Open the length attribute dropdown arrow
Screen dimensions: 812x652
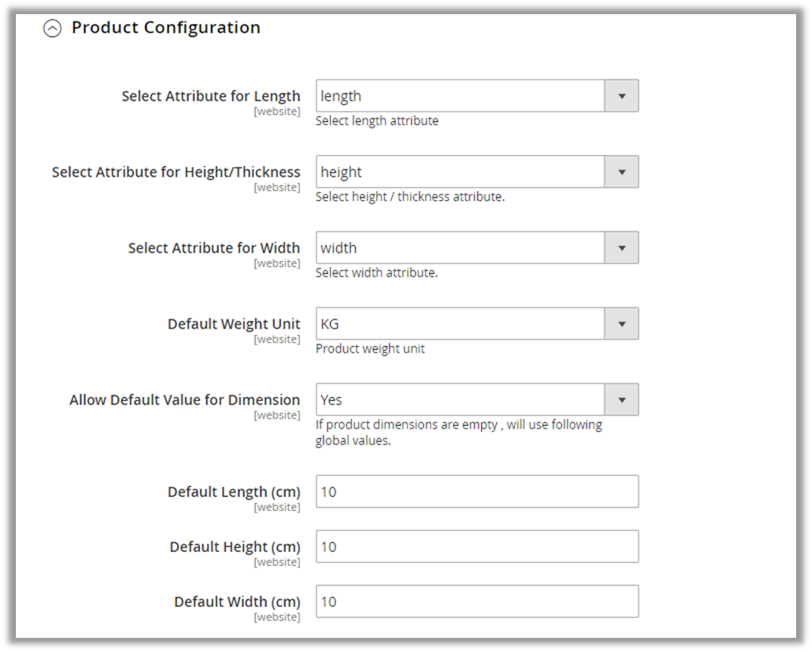pyautogui.click(x=621, y=96)
